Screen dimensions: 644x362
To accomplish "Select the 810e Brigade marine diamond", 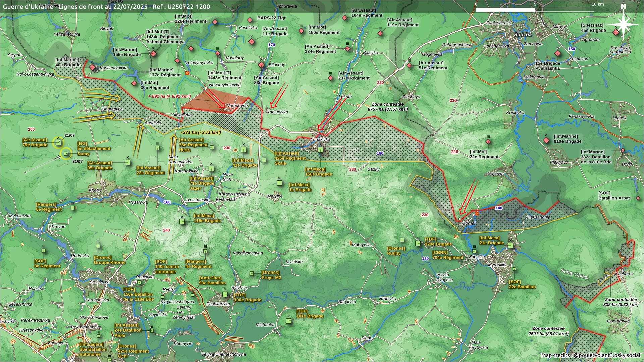I will coord(546,140).
